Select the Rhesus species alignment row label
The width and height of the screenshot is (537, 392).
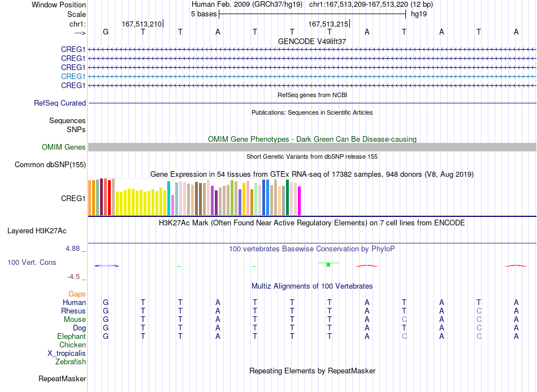[73, 311]
